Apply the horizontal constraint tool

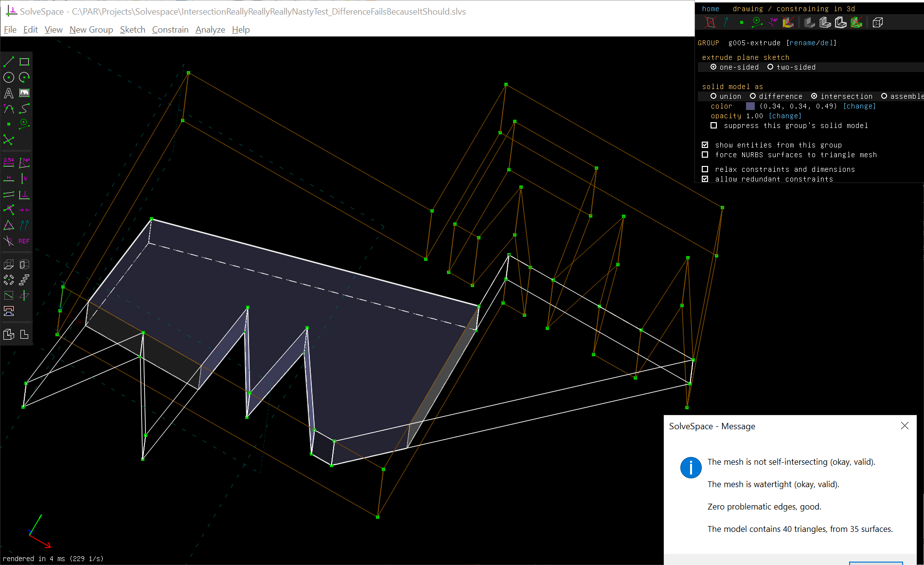(x=9, y=179)
